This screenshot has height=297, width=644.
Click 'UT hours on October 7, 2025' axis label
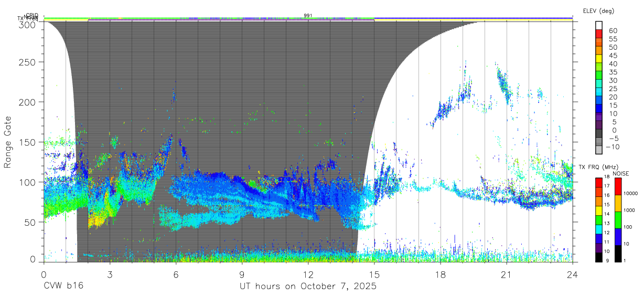click(308, 287)
